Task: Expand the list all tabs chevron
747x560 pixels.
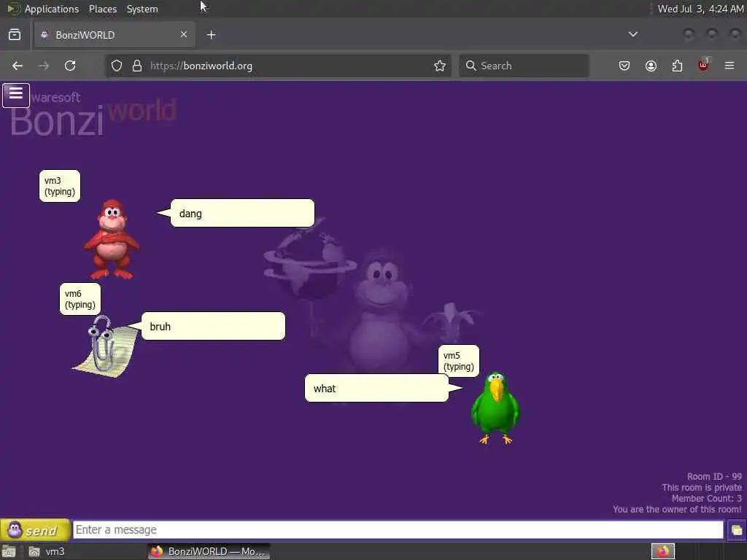Action: tap(633, 34)
